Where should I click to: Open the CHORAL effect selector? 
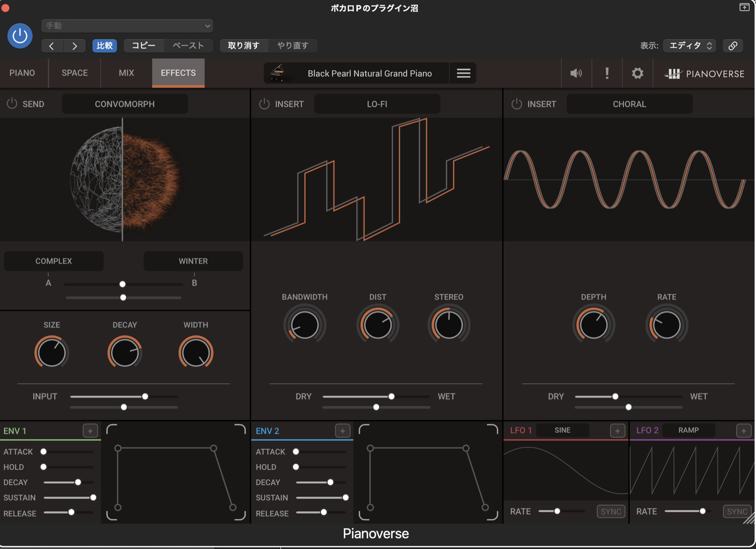point(629,104)
